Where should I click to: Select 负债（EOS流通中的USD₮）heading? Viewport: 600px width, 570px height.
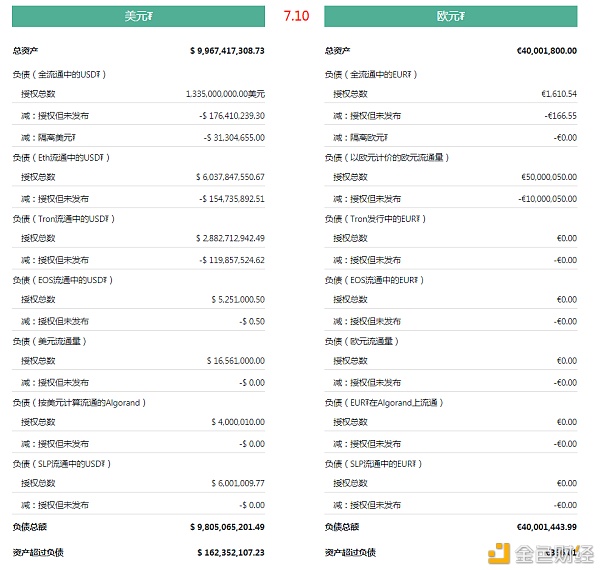pyautogui.click(x=63, y=280)
